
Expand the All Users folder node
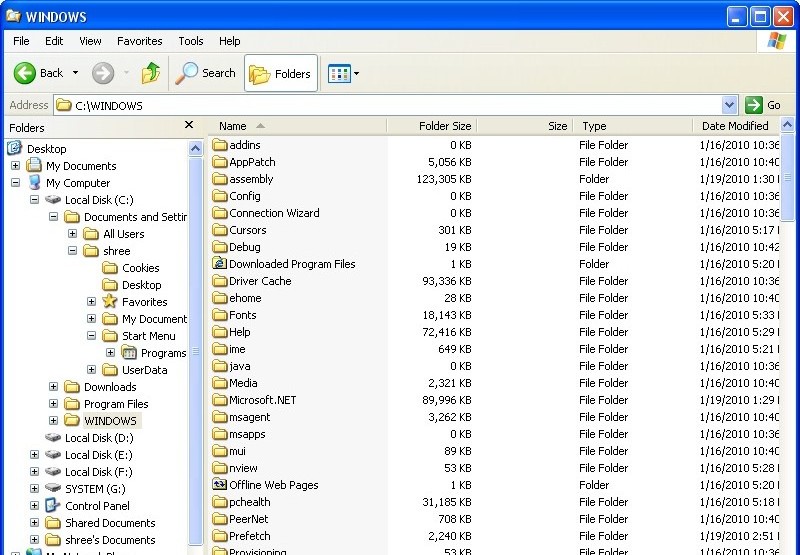point(72,234)
